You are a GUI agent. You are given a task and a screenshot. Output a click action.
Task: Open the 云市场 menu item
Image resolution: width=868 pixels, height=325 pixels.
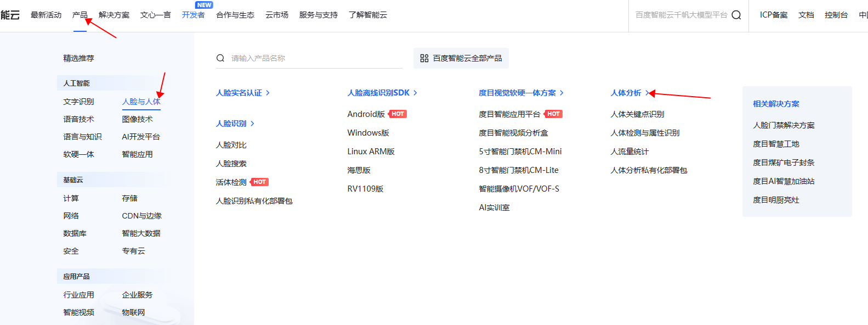[277, 15]
